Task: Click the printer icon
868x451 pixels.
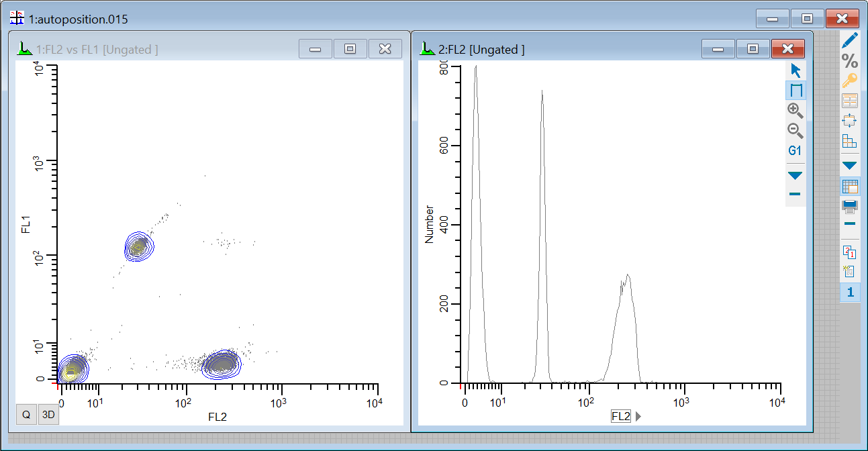Action: point(850,206)
